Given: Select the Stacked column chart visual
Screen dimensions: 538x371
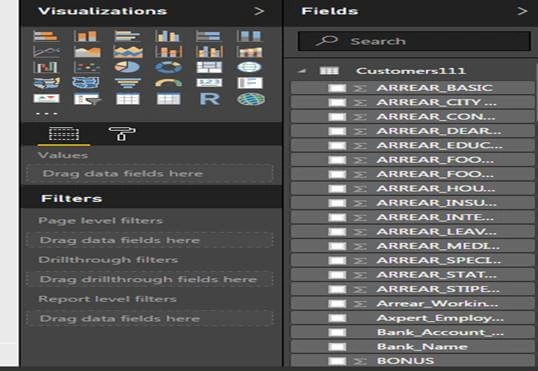Looking at the screenshot, I should 86,36.
